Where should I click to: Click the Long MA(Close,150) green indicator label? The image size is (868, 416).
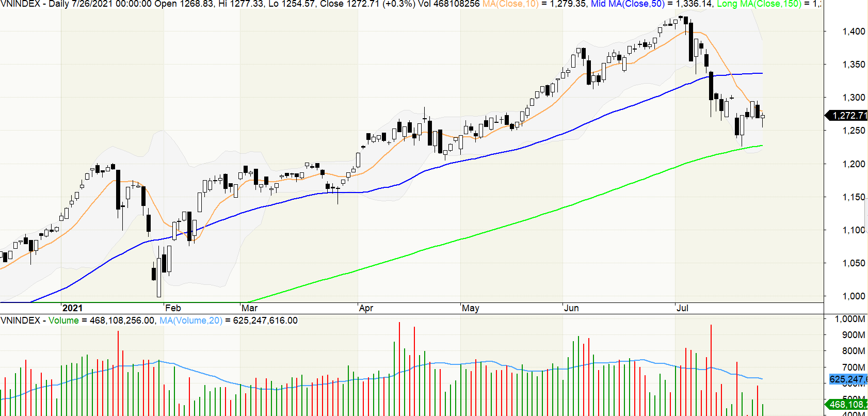[759, 4]
